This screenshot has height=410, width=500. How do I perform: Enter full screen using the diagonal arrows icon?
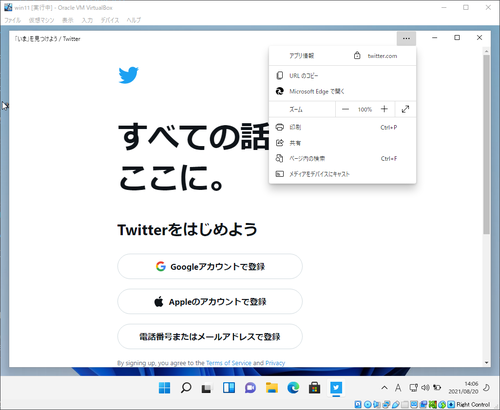click(x=405, y=109)
